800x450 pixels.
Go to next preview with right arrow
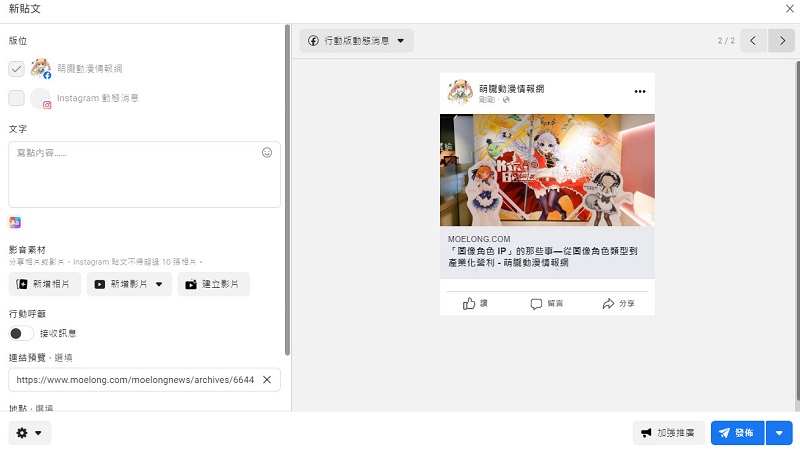(782, 41)
